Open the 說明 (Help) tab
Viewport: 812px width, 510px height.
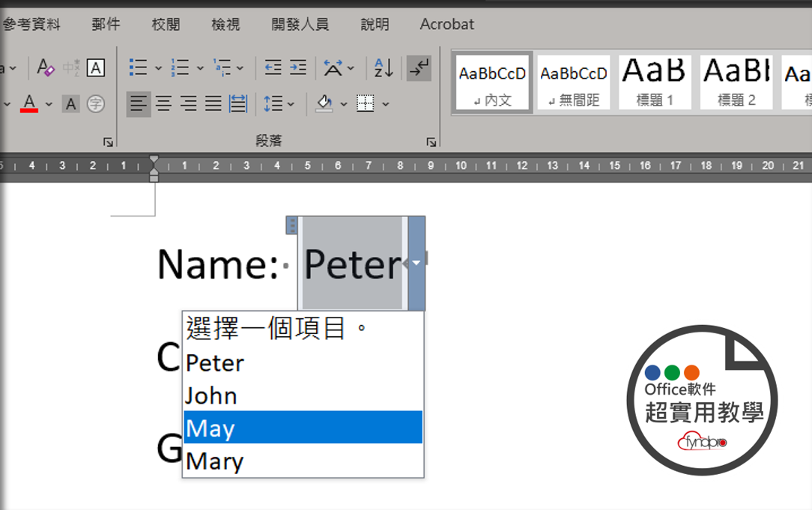point(375,24)
